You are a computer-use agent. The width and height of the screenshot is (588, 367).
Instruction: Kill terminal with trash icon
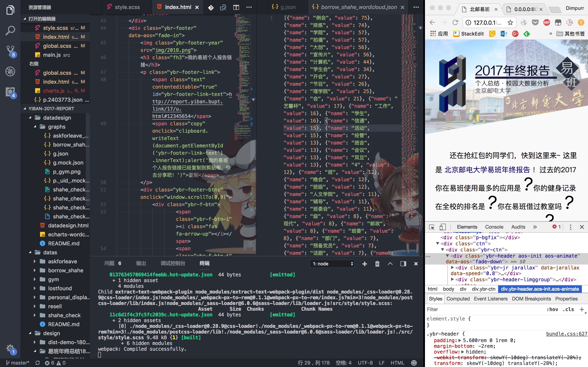point(377,264)
